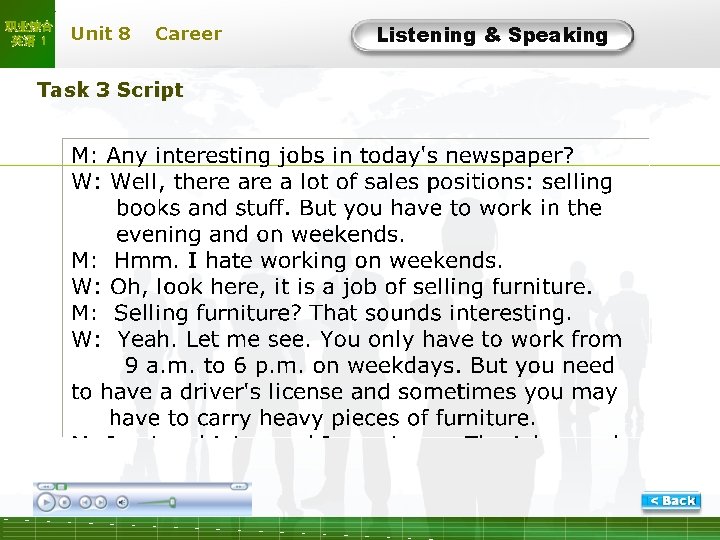This screenshot has width=720, height=540.
Task: Click the Task 3 Script heading
Action: click(110, 90)
